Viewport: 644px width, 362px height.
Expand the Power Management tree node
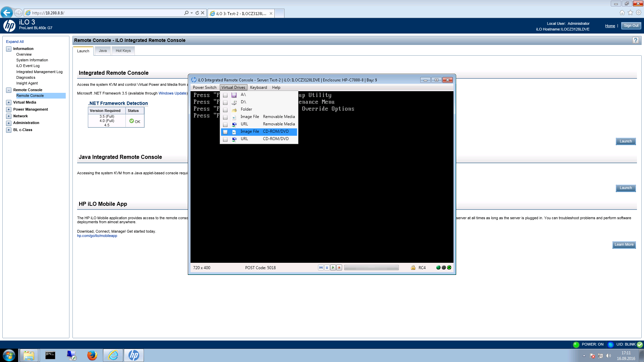coord(9,110)
